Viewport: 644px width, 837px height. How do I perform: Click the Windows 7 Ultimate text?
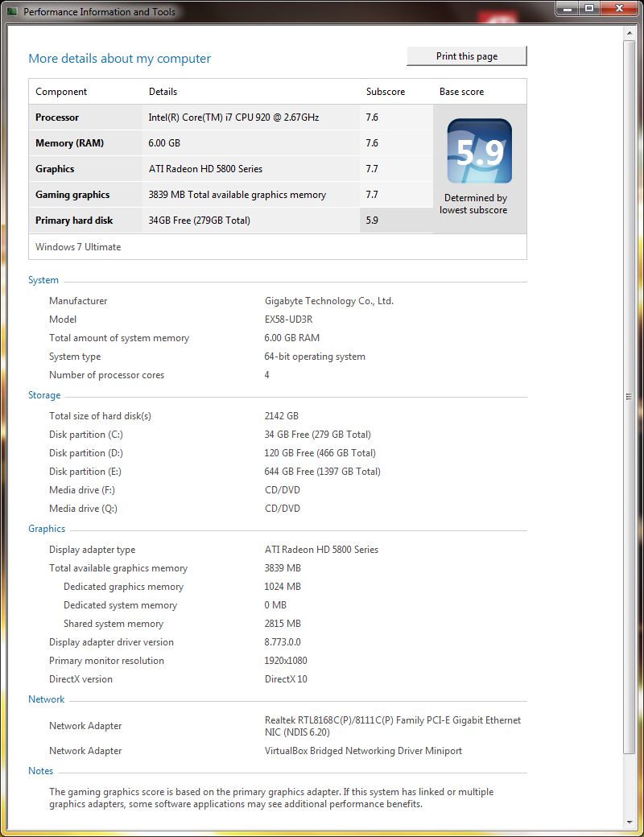click(78, 247)
